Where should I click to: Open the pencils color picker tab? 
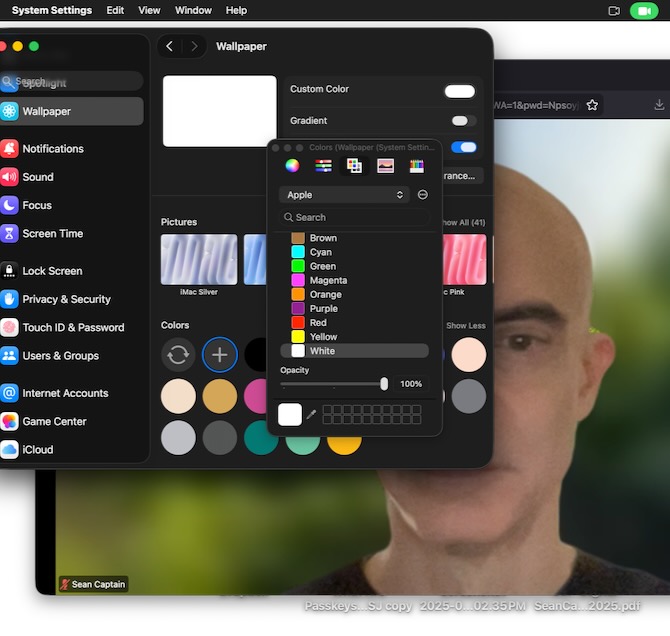pyautogui.click(x=417, y=166)
